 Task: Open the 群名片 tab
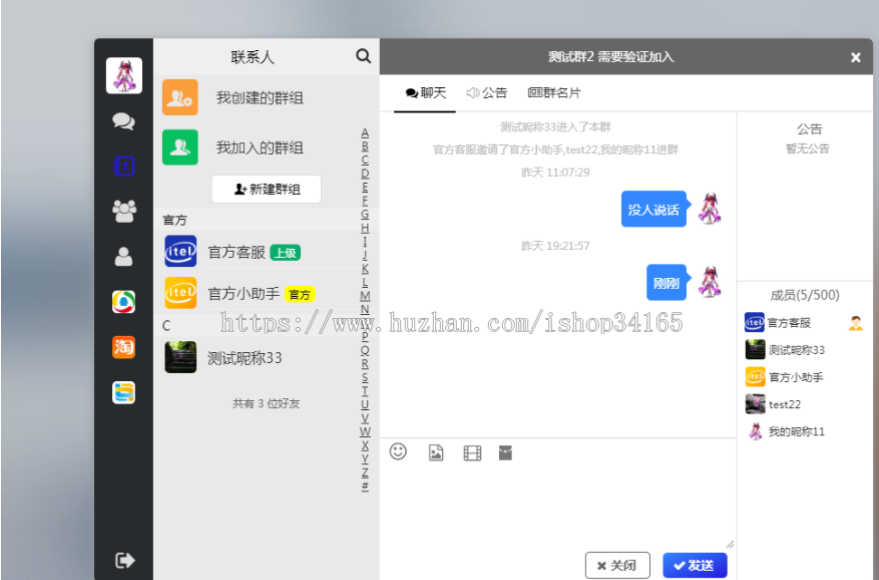click(554, 93)
